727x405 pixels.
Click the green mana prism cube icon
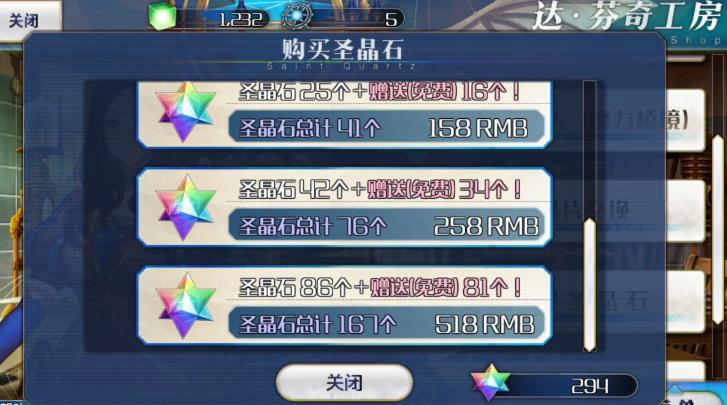163,17
